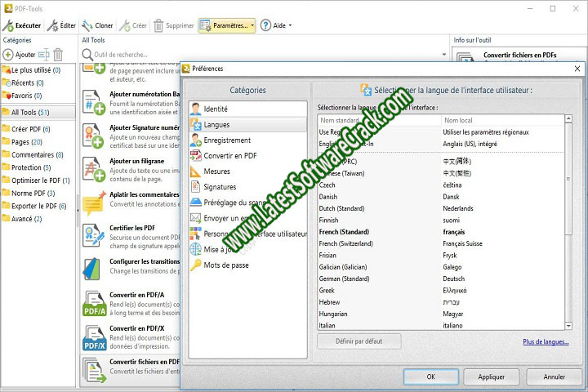Open the Aide help menu
588x392 pixels.
276,25
